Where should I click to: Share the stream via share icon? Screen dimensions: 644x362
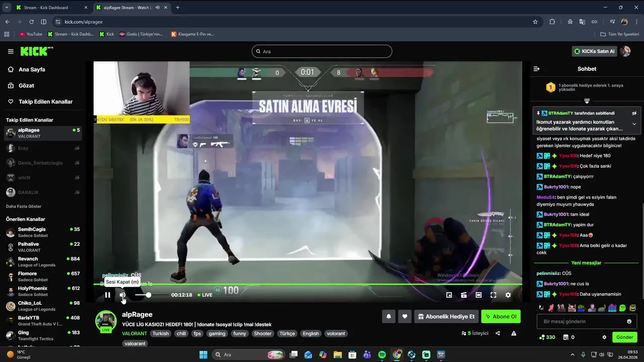pos(498,333)
